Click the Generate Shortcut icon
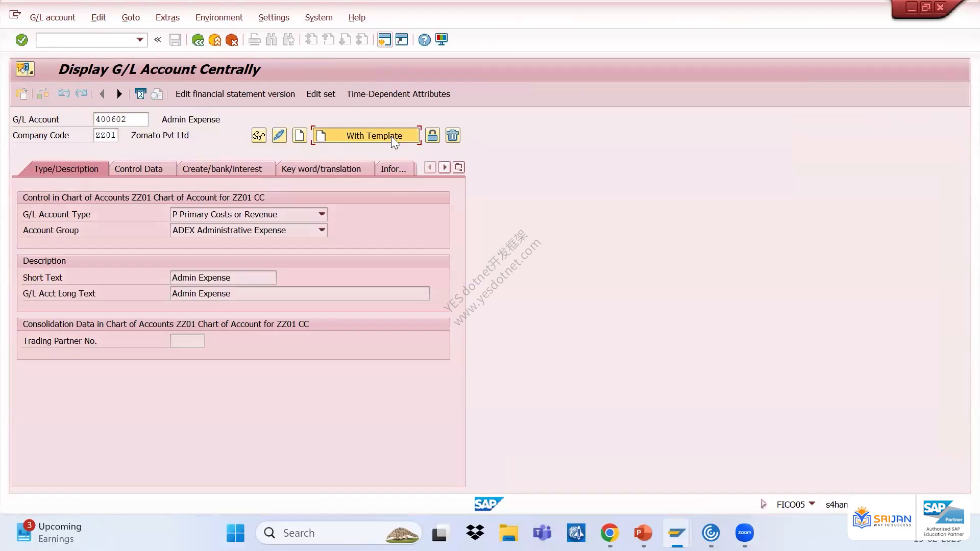Viewport: 980px width, 551px height. tap(402, 40)
